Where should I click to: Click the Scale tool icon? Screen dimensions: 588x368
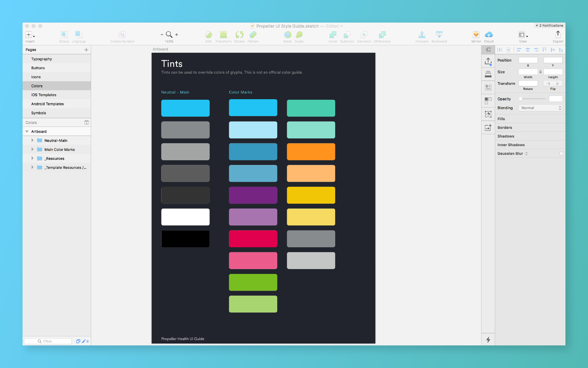pyautogui.click(x=299, y=35)
